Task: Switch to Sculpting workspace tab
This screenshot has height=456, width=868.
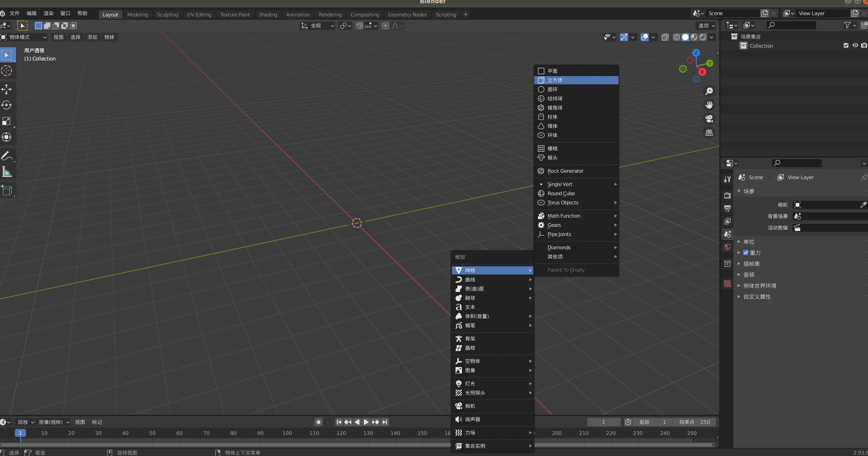Action: [168, 15]
